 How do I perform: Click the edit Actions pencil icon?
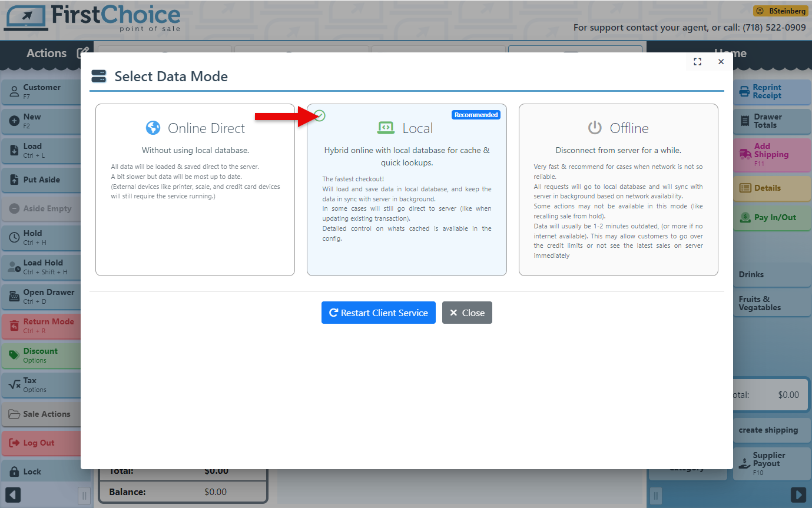[x=83, y=53]
